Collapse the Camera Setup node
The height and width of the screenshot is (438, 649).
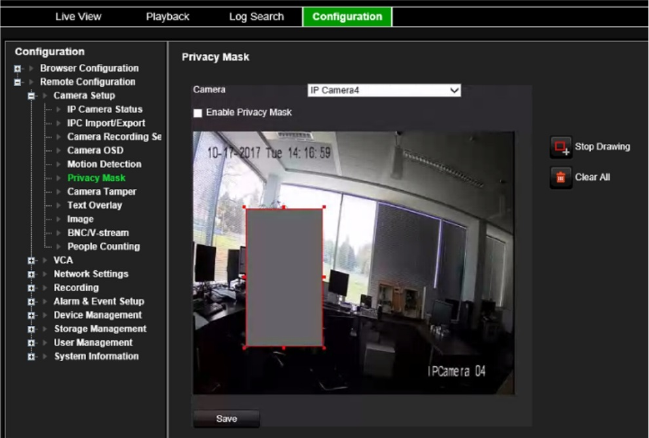[31, 96]
